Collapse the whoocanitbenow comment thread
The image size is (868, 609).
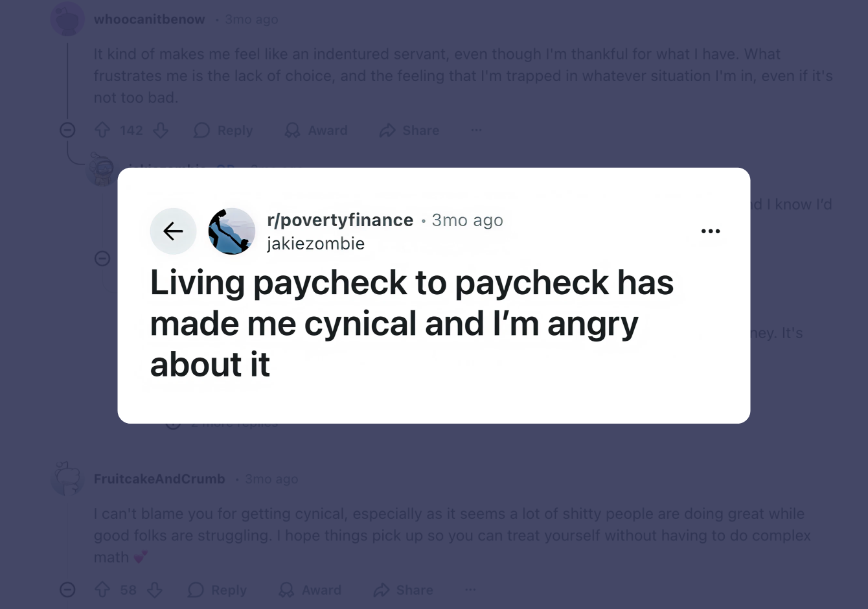click(x=67, y=130)
